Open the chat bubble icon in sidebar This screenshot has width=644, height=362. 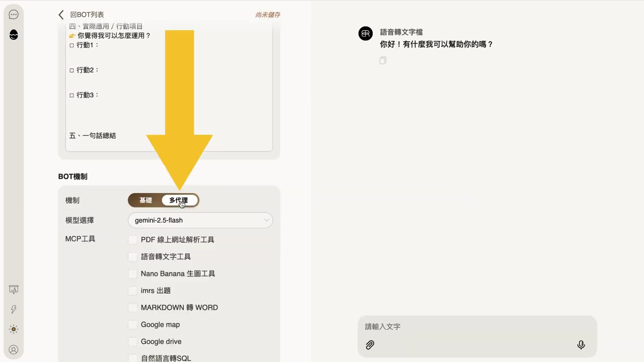pyautogui.click(x=14, y=15)
